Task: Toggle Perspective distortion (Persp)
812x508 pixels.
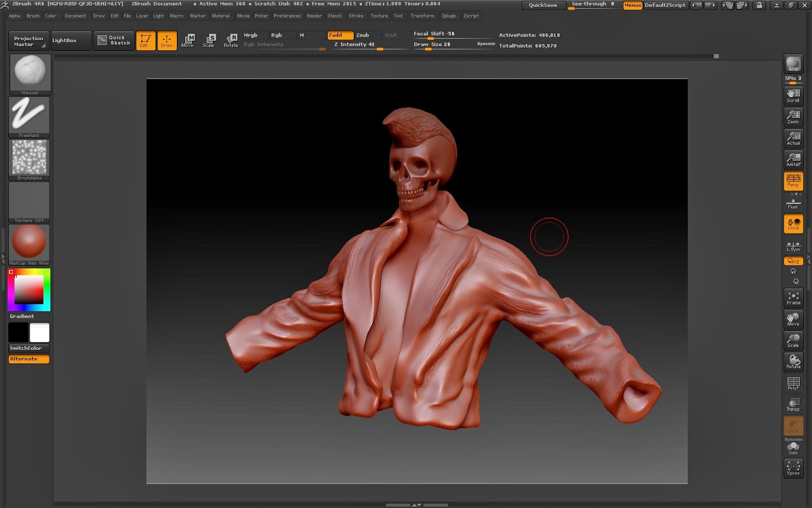Action: [x=793, y=181]
